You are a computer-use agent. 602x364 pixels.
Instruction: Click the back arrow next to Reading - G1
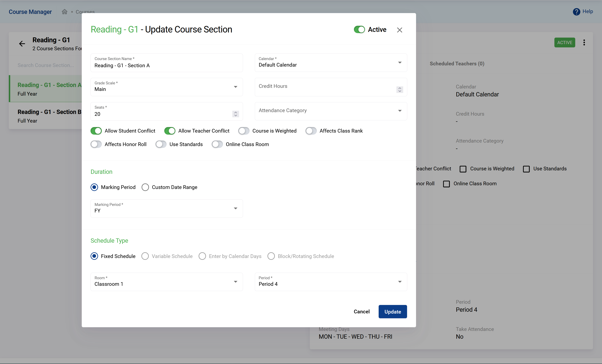pos(22,44)
